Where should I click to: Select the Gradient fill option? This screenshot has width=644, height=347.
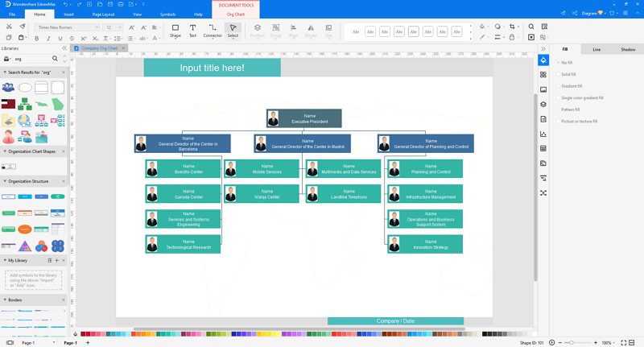[x=569, y=86]
